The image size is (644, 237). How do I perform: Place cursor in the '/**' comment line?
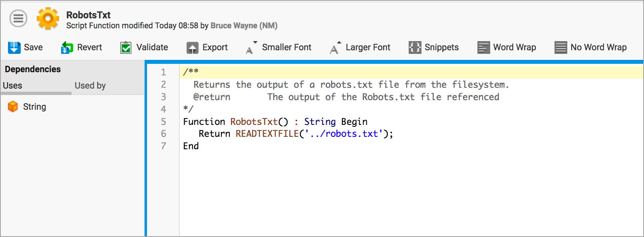191,72
